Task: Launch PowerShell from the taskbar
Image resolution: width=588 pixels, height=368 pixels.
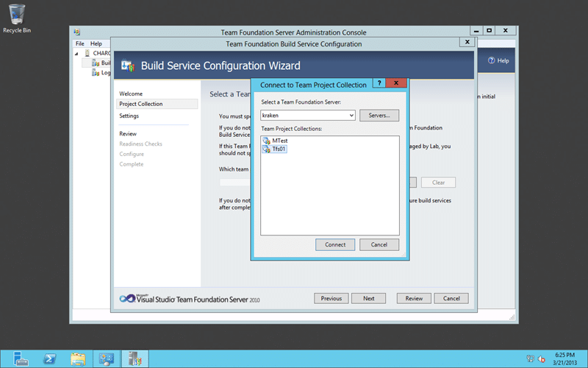Action: (x=49, y=359)
